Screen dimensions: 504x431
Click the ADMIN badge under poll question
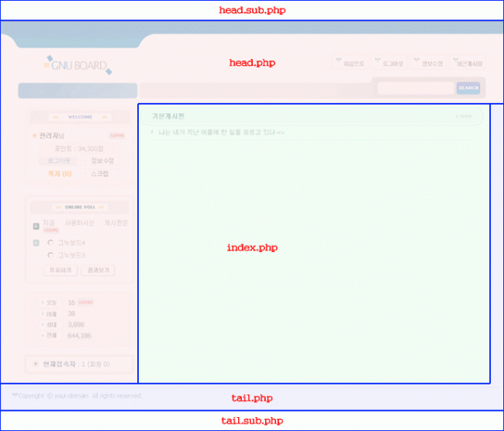click(x=50, y=230)
